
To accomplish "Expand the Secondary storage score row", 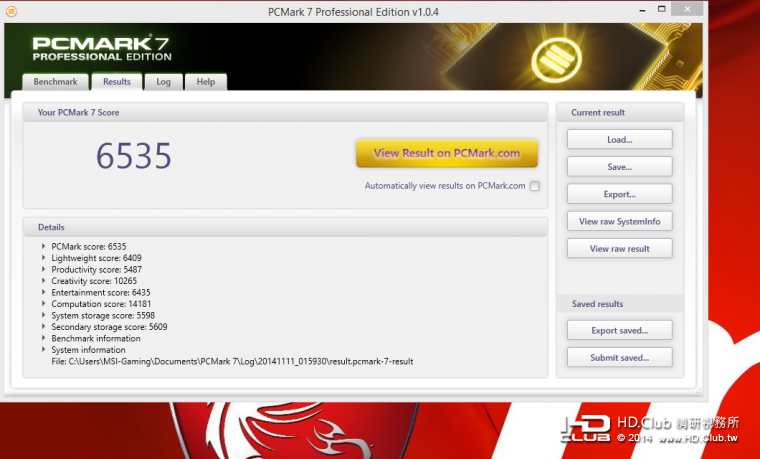I will click(44, 327).
